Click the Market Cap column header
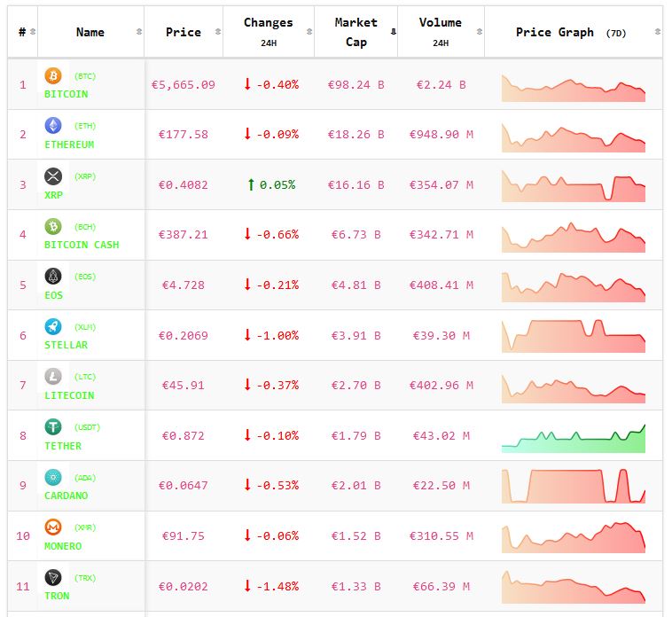This screenshot has width=672, height=617. click(x=356, y=32)
